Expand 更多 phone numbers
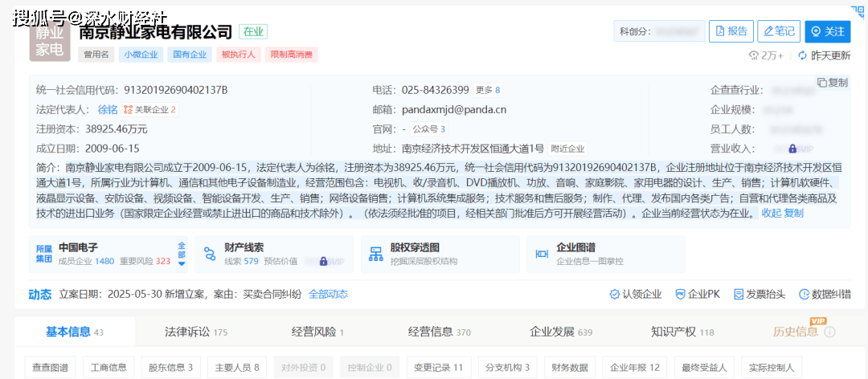This screenshot has height=379, width=868. 488,90
